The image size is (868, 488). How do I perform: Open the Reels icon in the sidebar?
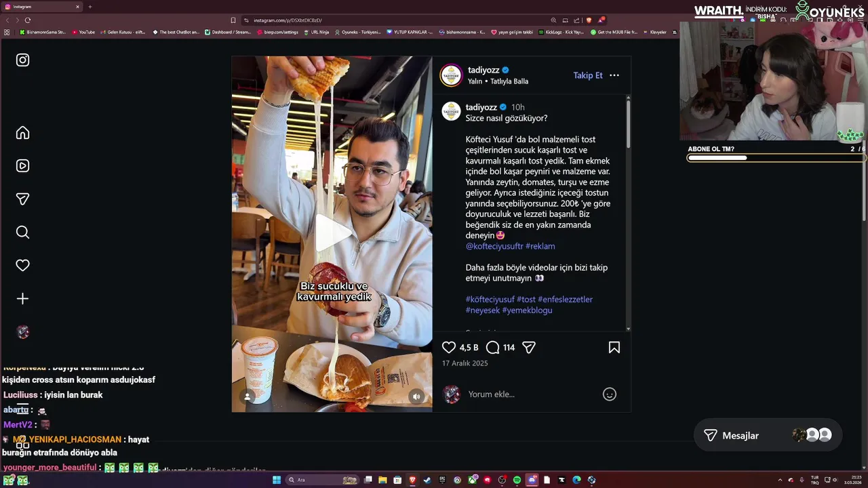pyautogui.click(x=22, y=166)
